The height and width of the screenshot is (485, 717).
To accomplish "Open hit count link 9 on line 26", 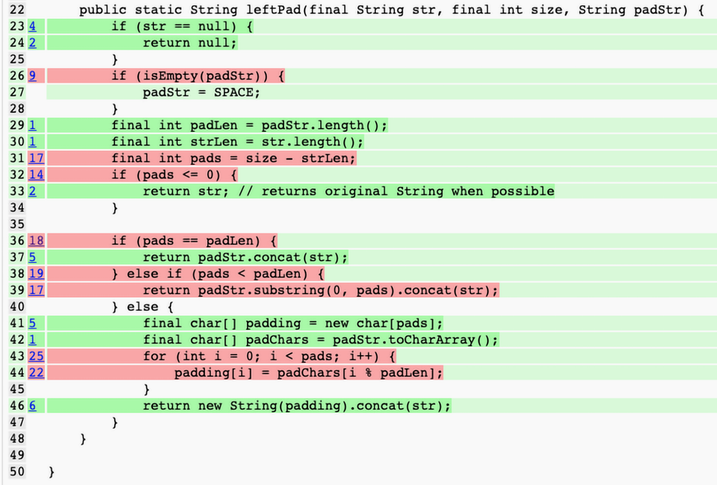I will click(33, 76).
